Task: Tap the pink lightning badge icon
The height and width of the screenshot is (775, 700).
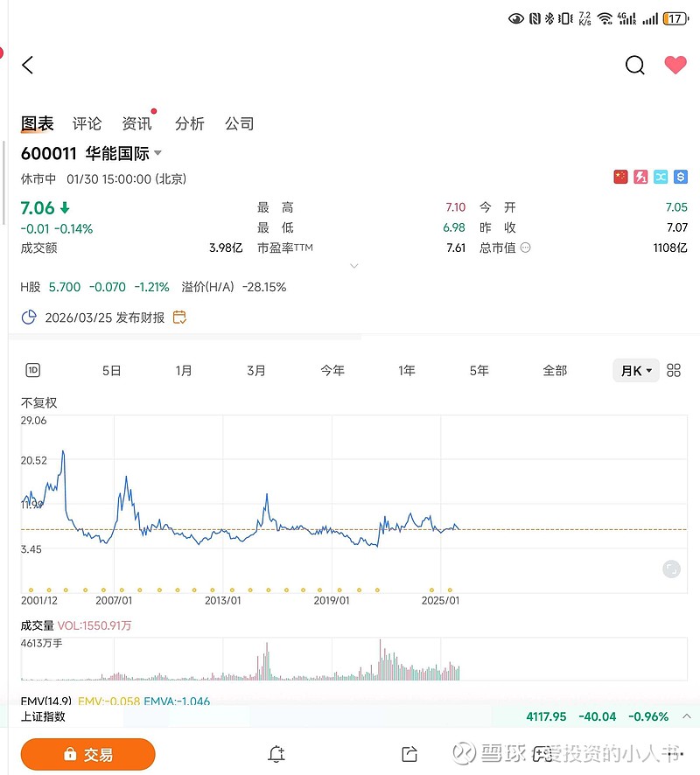Action: [x=640, y=177]
